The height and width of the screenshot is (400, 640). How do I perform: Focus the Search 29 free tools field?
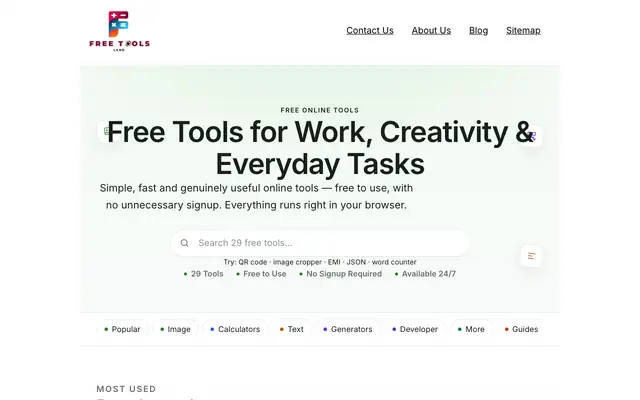coord(320,243)
